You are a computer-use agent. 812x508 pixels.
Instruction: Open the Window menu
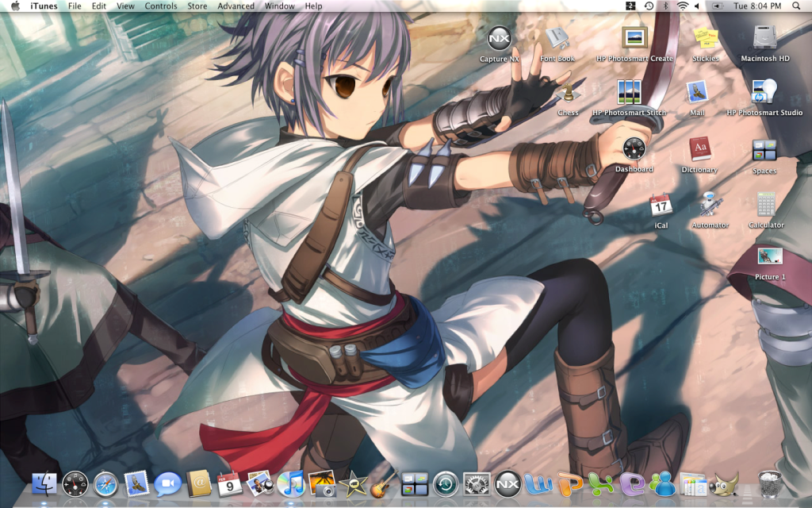pos(280,6)
